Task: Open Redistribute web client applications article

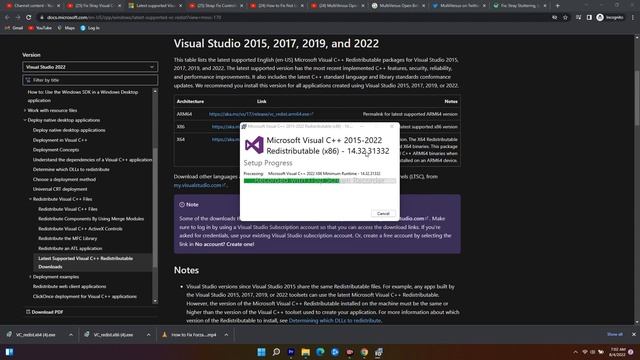Action: click(x=69, y=287)
